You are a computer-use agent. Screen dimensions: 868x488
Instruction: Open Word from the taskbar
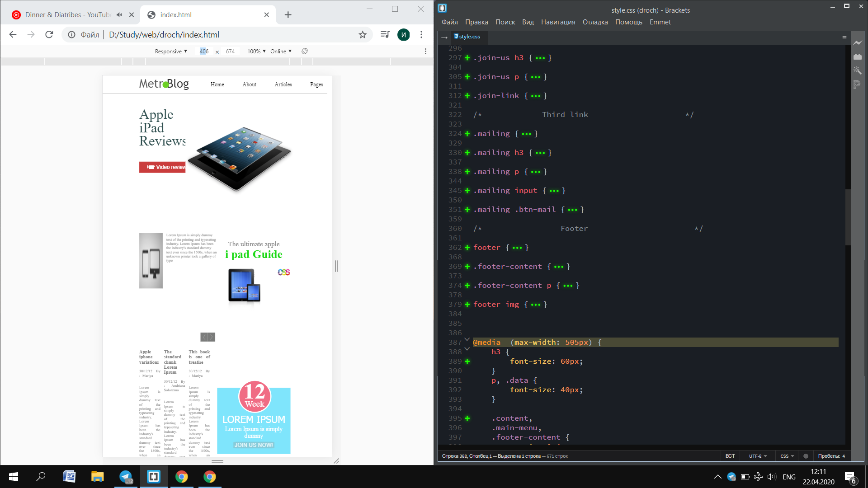point(69,477)
